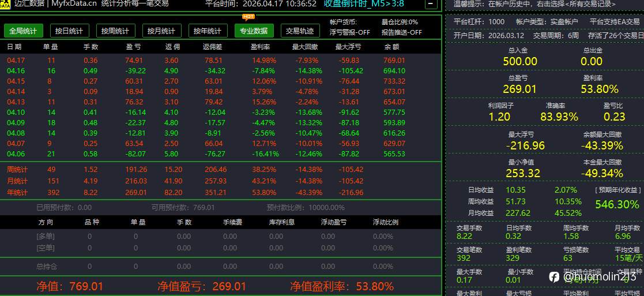Click the 手续费 column header
This screenshot has width=644, height=296.
[x=232, y=222]
